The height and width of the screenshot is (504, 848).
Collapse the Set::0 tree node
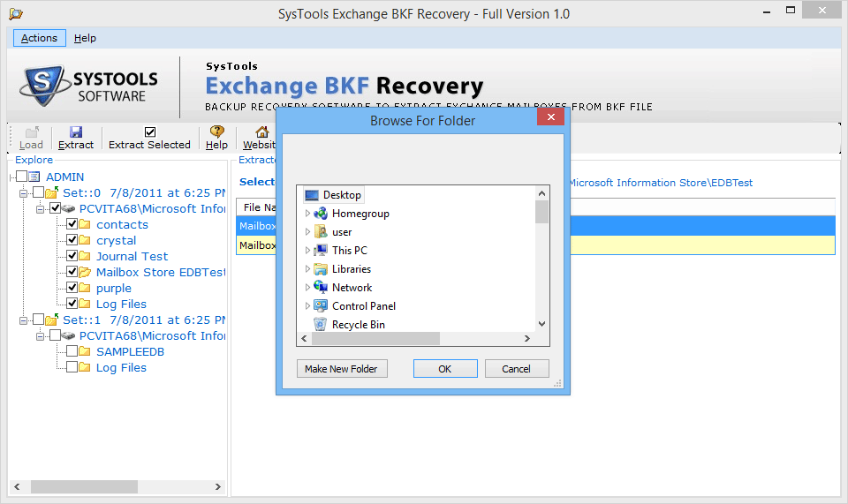click(x=23, y=192)
